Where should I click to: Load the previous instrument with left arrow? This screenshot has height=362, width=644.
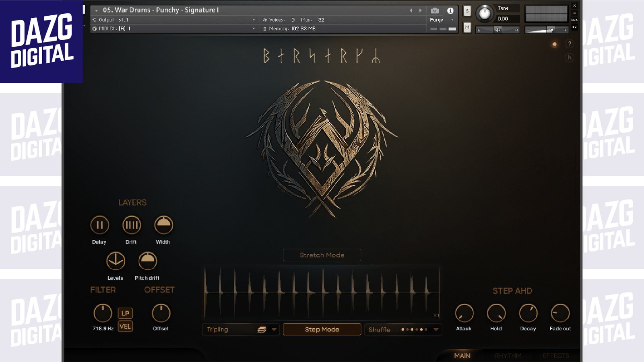(x=411, y=10)
